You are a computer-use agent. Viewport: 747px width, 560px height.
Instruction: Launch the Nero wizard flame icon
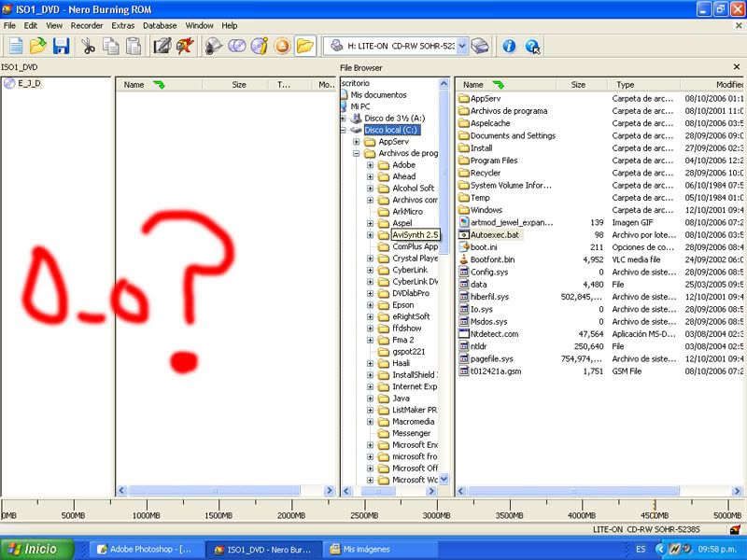point(185,46)
